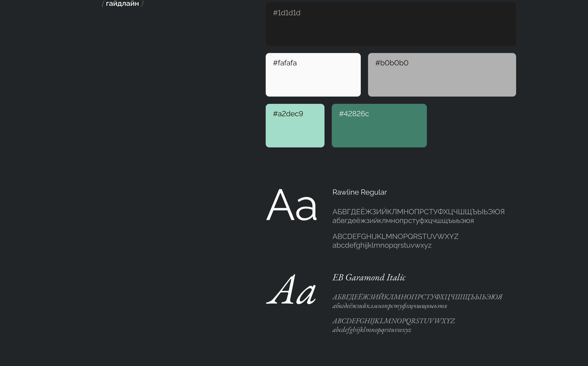This screenshot has width=588, height=366.
Task: Click the large italic serif Aa specimen
Action: tap(291, 290)
